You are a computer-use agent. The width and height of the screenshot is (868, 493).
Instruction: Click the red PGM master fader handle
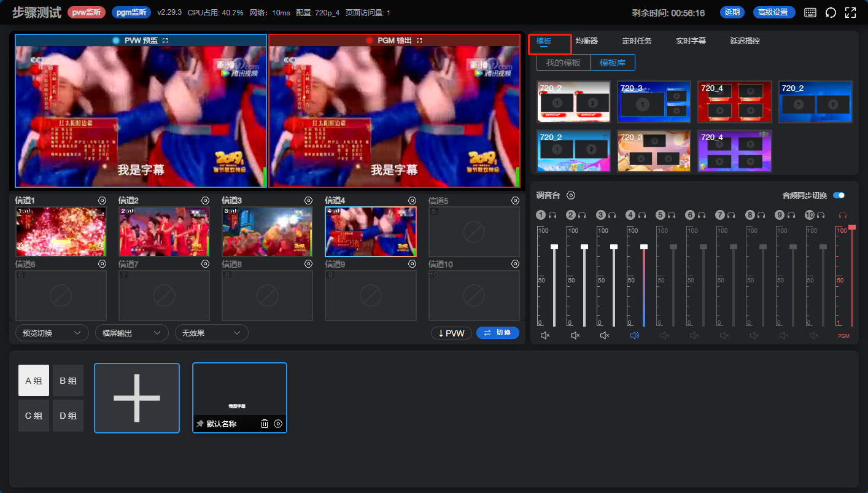pyautogui.click(x=852, y=228)
